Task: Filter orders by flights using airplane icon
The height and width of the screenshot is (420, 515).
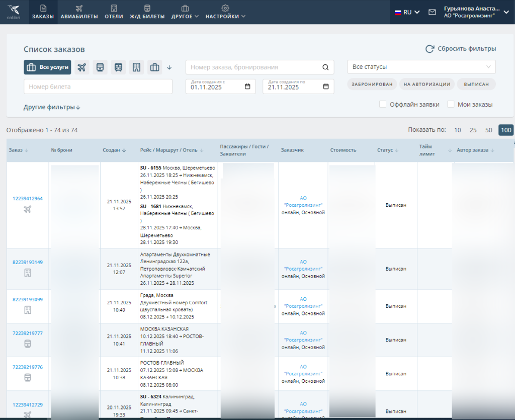Action: click(x=82, y=67)
